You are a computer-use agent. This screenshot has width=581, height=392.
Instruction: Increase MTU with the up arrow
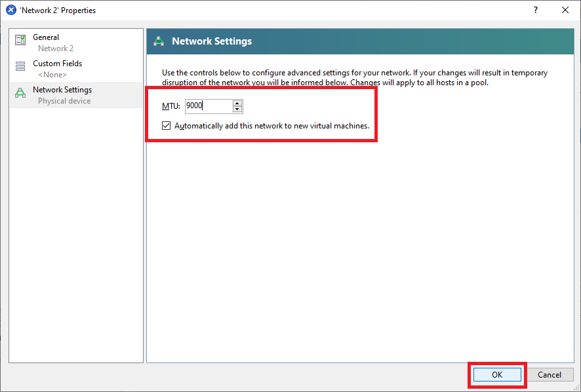[237, 103]
